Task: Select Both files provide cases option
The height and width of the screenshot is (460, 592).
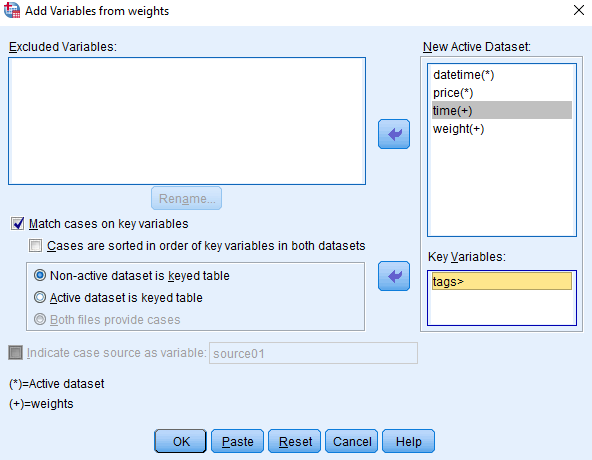Action: click(x=40, y=319)
